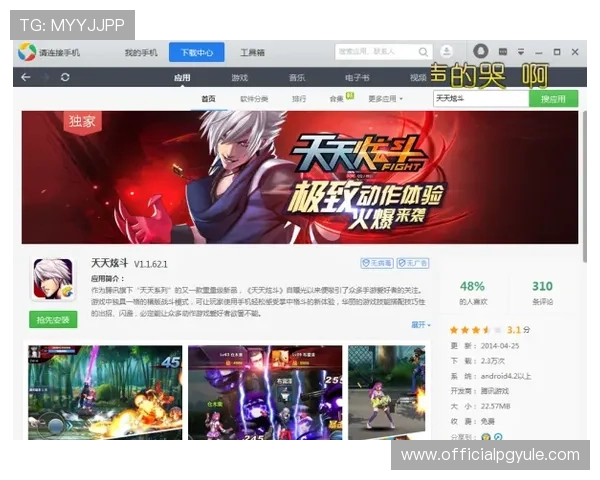Open the 软件分类 sub-tab
Viewport: 600px width, 480px height.
point(254,99)
